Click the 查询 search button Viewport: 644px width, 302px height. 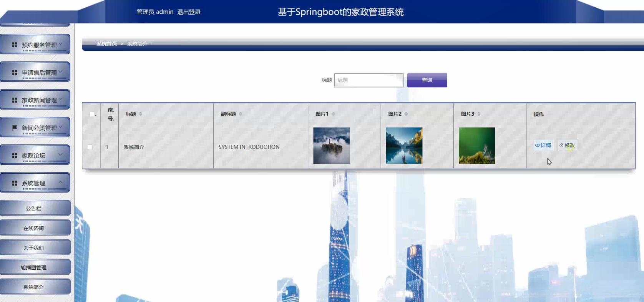pos(427,80)
